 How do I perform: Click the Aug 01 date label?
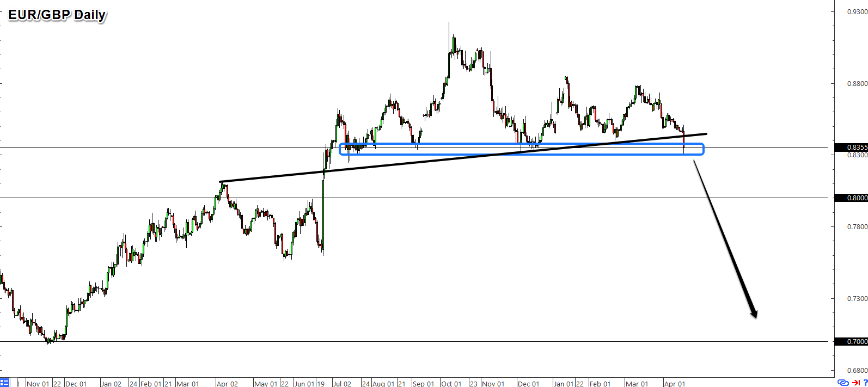point(384,384)
